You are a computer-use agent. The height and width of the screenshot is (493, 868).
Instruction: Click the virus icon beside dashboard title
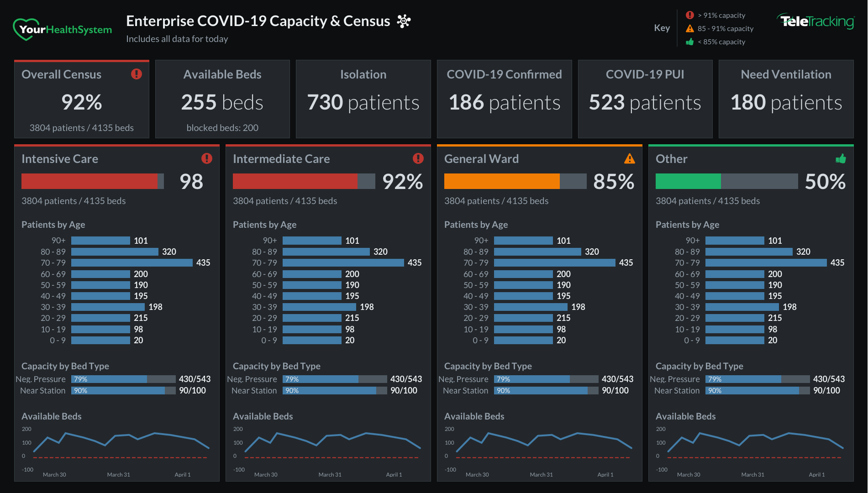404,21
